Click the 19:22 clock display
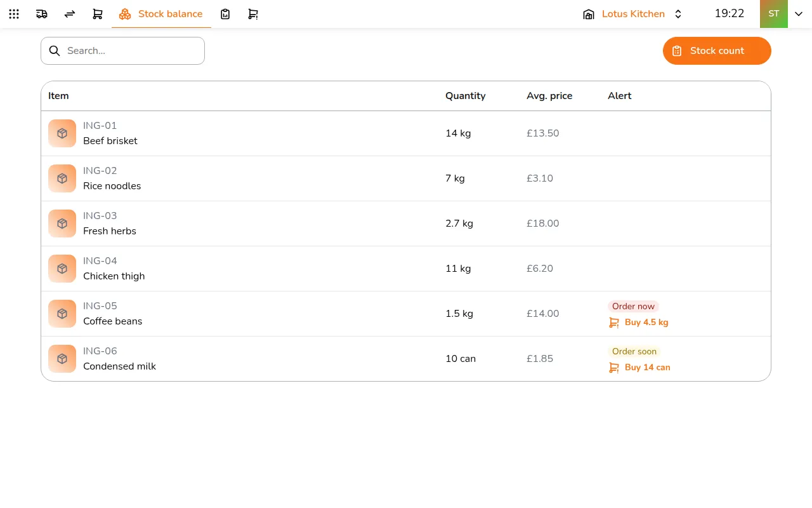Viewport: 812px width, 508px height. pos(730,13)
